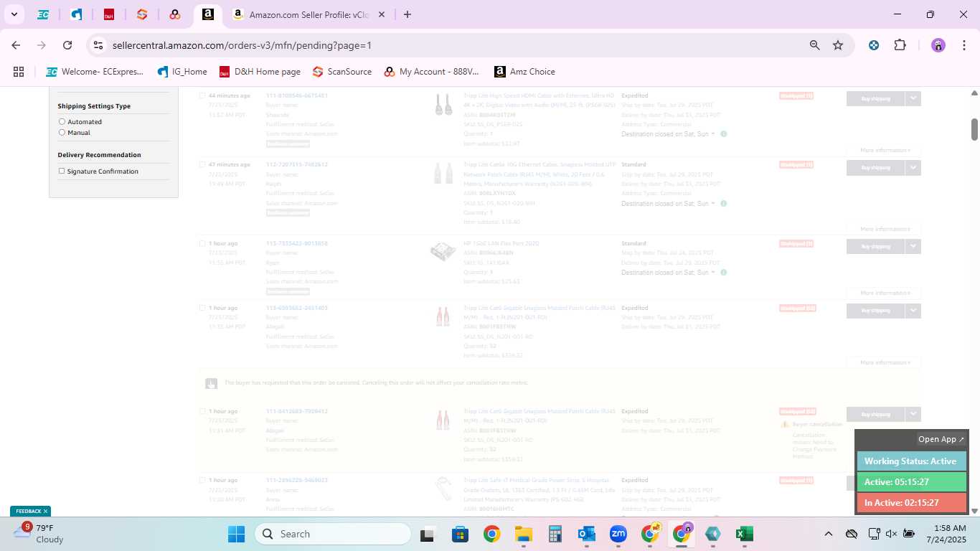Open order ID 113-7333422 link
This screenshot has height=551, width=980.
(x=297, y=243)
